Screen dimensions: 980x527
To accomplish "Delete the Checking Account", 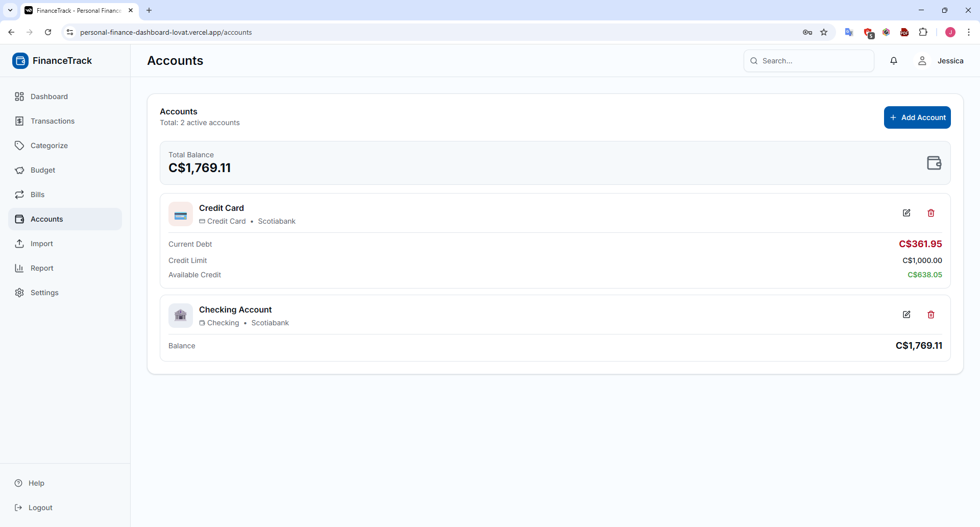I will tap(931, 315).
